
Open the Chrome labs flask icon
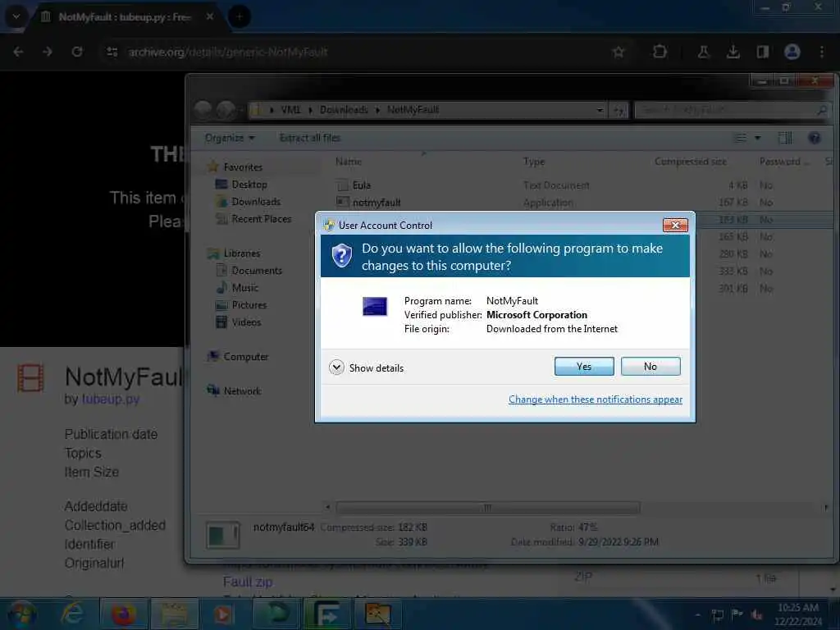(x=703, y=52)
